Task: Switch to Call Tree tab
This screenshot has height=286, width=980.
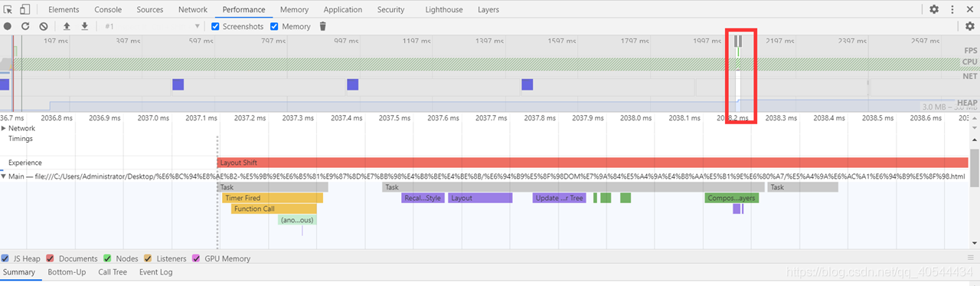Action: pyautogui.click(x=113, y=272)
